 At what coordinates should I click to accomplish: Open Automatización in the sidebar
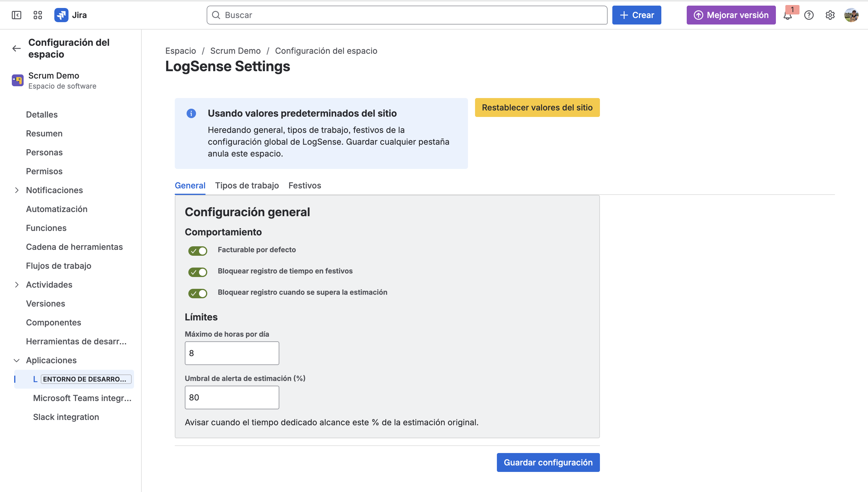(x=57, y=209)
